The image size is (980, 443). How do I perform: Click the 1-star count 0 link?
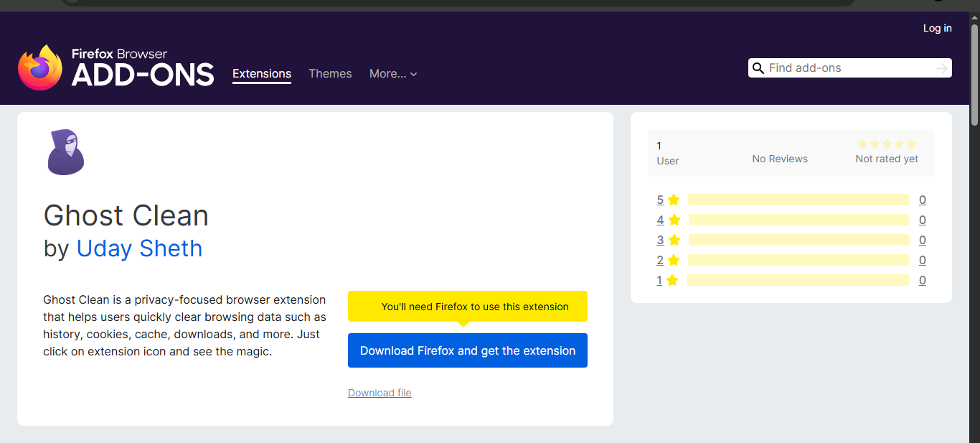(923, 281)
